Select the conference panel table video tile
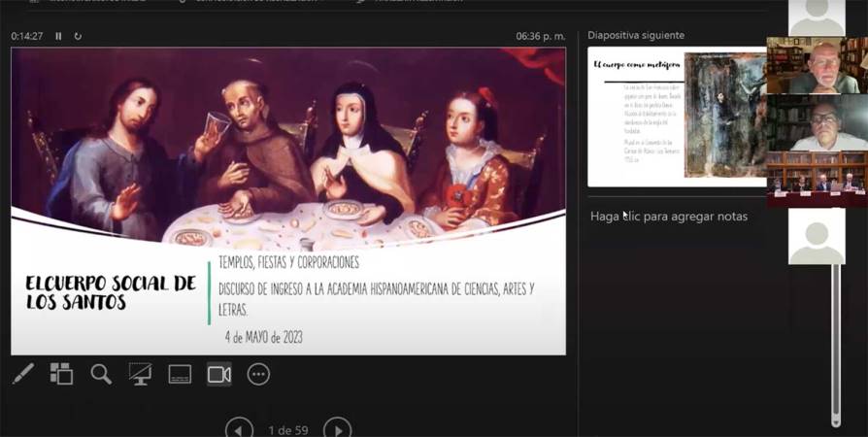 coord(818,179)
